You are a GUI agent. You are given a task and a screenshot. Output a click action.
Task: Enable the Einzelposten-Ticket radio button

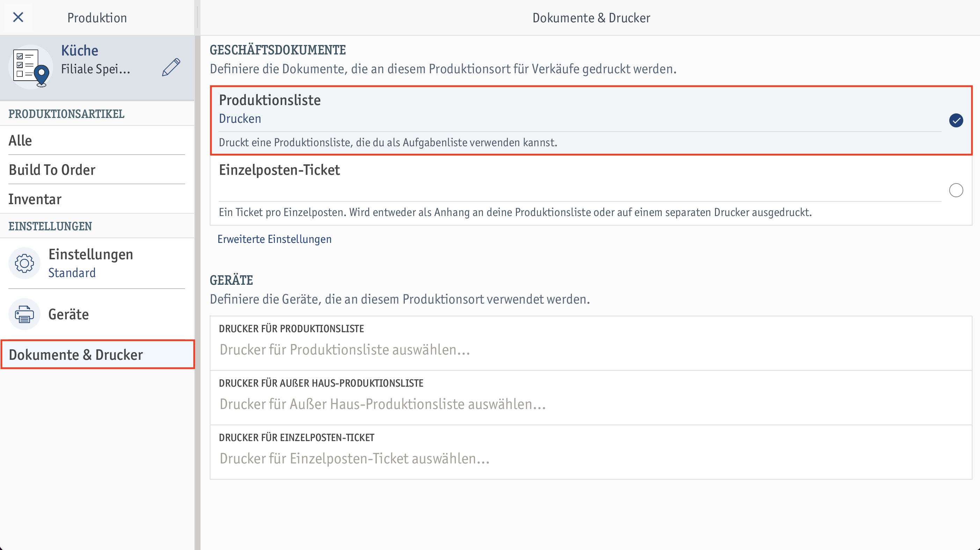pos(956,190)
